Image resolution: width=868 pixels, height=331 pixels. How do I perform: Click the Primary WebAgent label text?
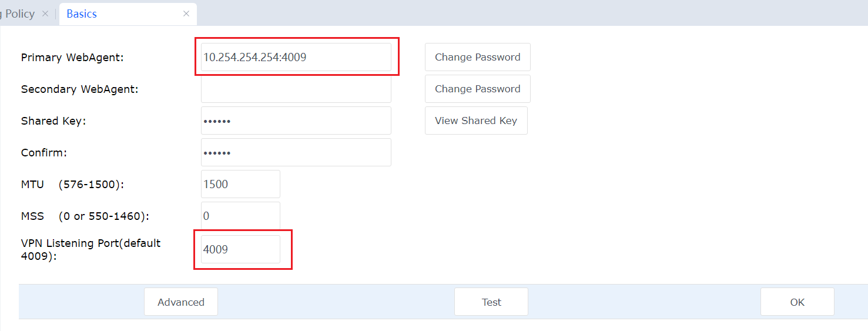pyautogui.click(x=72, y=58)
